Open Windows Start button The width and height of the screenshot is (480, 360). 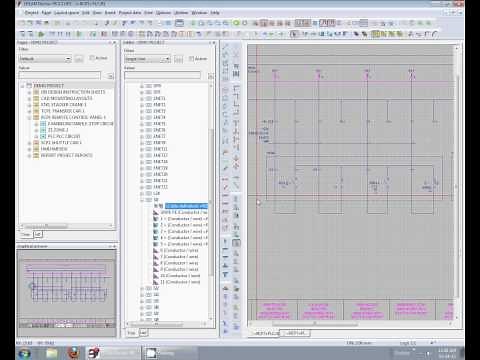pos(24,353)
